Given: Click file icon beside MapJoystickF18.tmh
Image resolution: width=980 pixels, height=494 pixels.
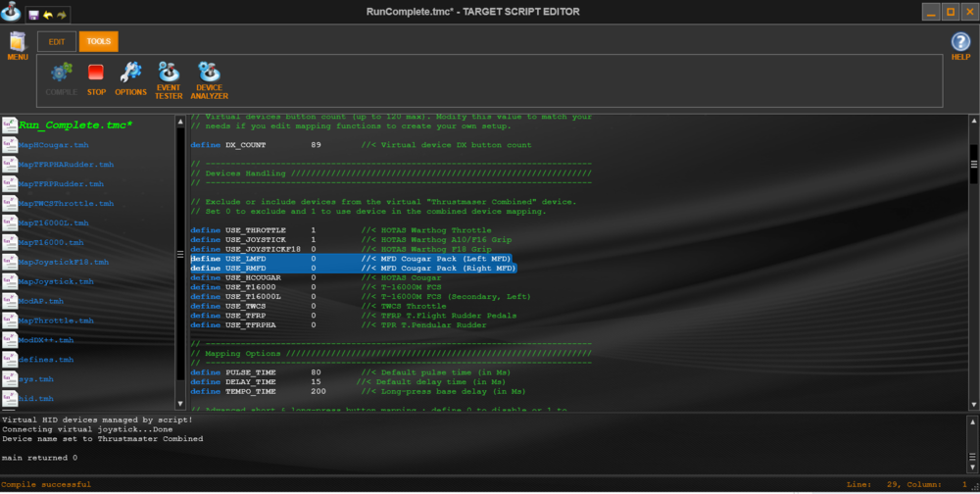Looking at the screenshot, I should tap(10, 262).
